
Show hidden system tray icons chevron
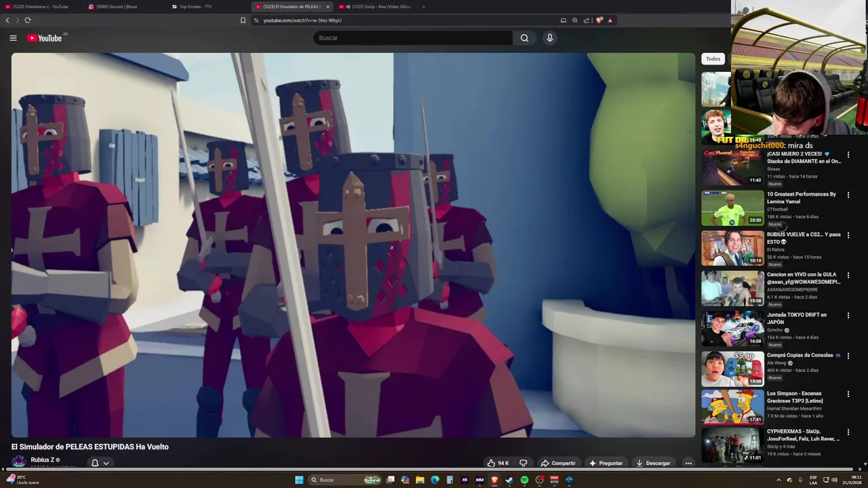point(778,480)
